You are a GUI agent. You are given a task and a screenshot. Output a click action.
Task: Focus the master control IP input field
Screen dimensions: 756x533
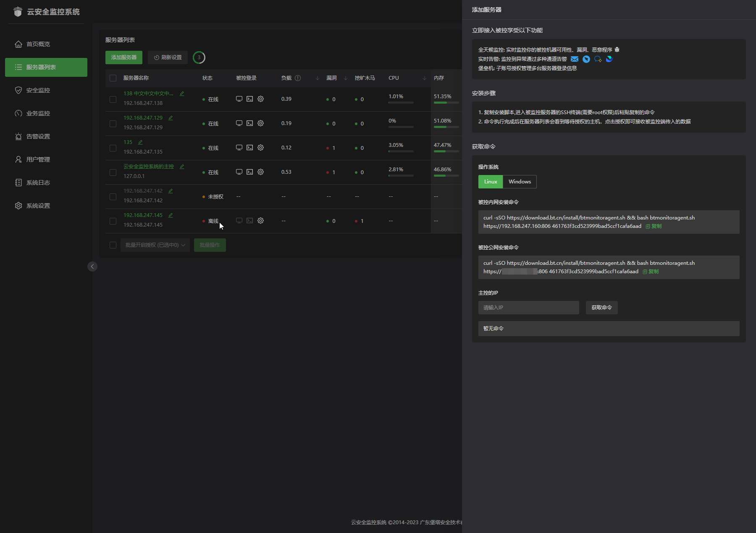528,308
